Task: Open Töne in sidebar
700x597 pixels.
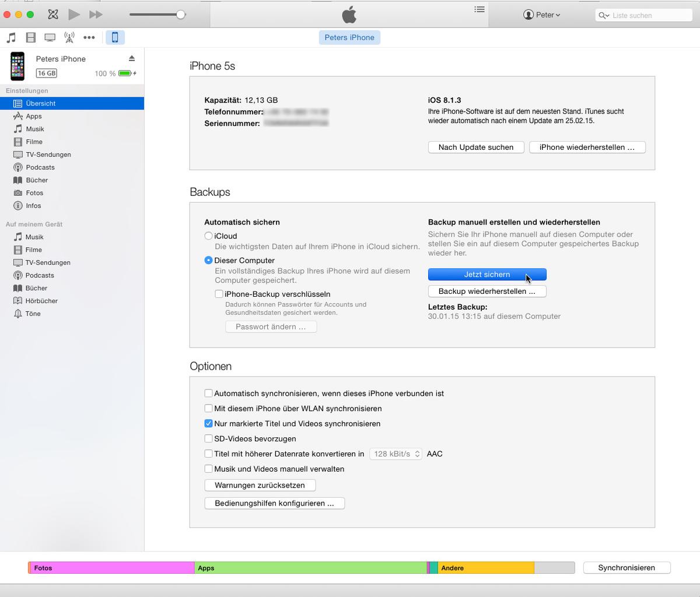Action: pyautogui.click(x=72, y=314)
